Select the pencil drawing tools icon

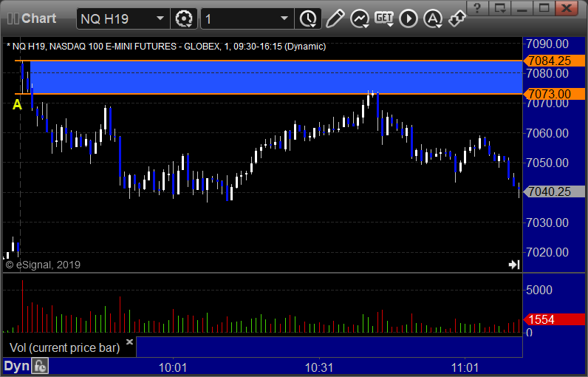click(x=335, y=18)
